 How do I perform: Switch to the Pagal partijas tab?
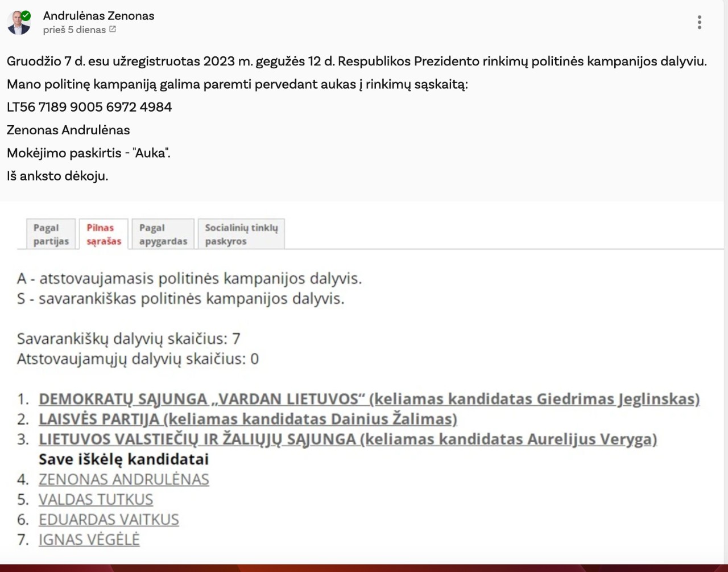tap(51, 234)
